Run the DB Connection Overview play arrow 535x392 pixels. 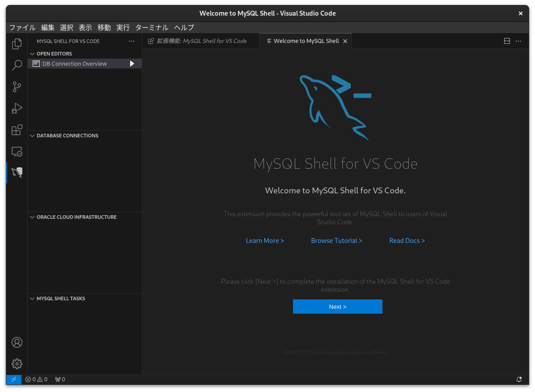coord(132,63)
